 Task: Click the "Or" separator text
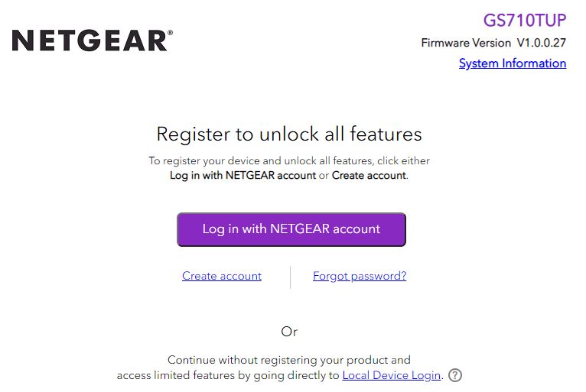tap(289, 332)
